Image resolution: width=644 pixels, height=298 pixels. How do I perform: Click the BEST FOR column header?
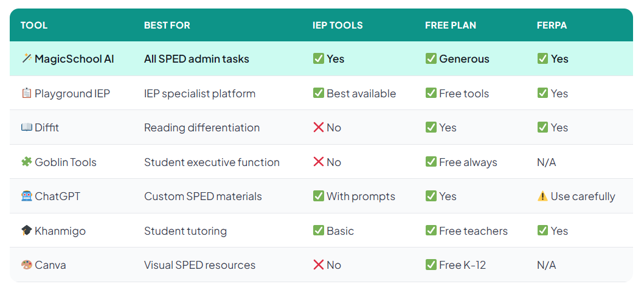click(167, 25)
